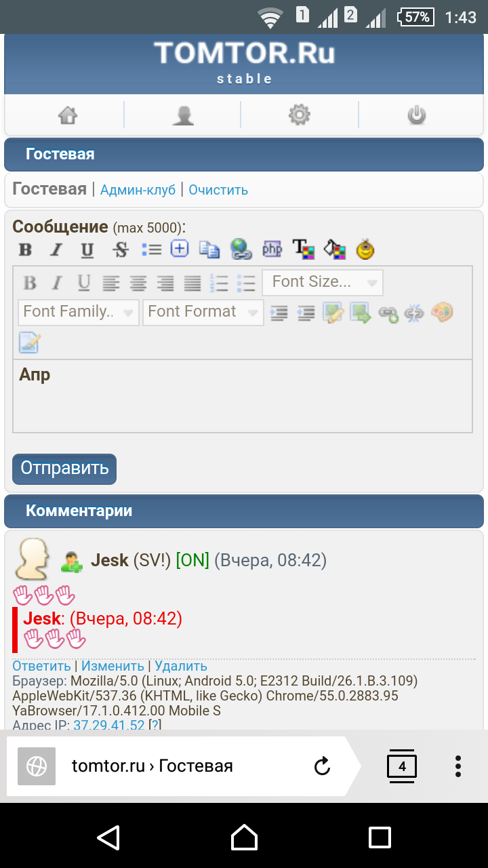Tap the power logout icon
This screenshot has height=868, width=488.
pyautogui.click(x=416, y=115)
